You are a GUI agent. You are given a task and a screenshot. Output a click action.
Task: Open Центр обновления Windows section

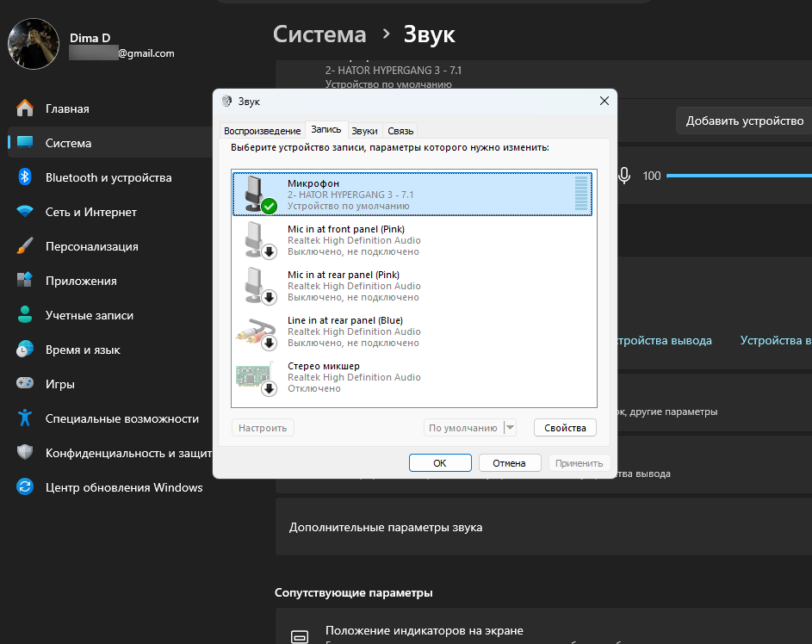pyautogui.click(x=109, y=486)
